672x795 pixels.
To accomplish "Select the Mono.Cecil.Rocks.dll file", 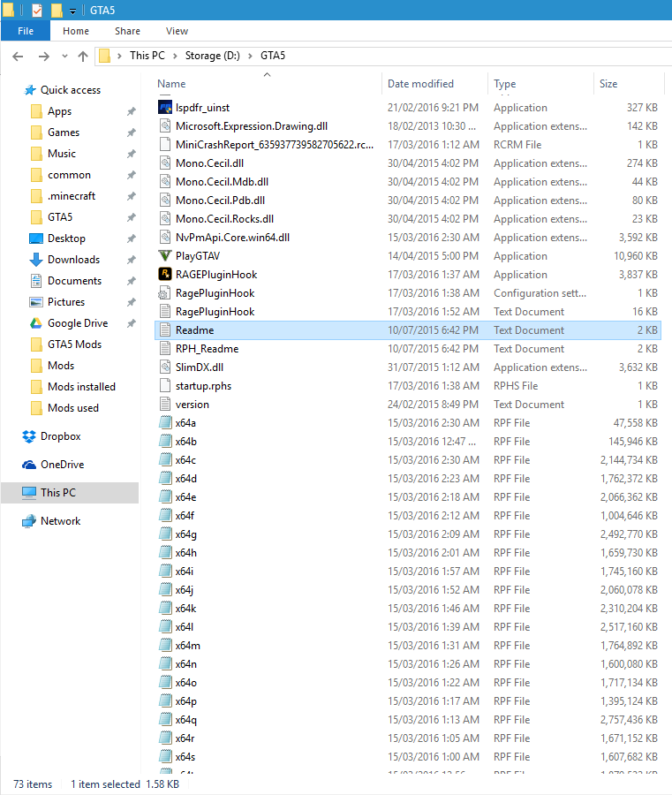I will 224,219.
